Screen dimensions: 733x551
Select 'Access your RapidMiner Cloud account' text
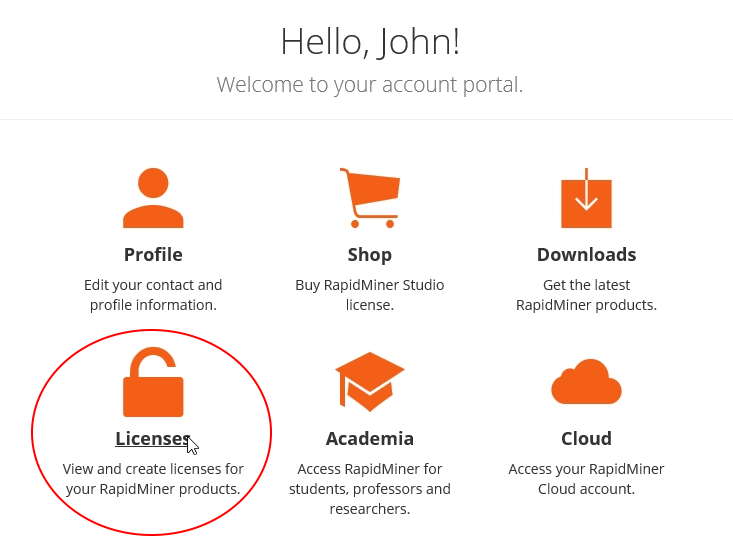[x=586, y=479]
